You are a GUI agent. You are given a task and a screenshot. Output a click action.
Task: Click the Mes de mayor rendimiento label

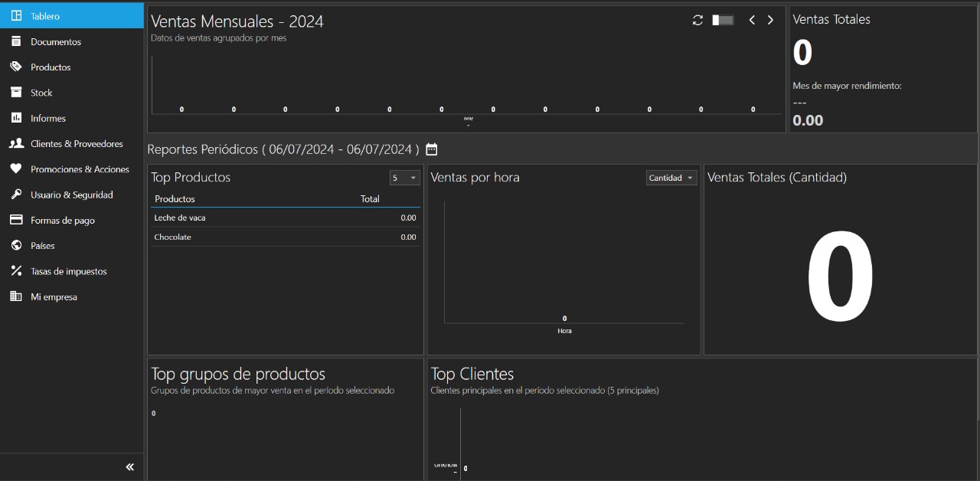(x=847, y=86)
